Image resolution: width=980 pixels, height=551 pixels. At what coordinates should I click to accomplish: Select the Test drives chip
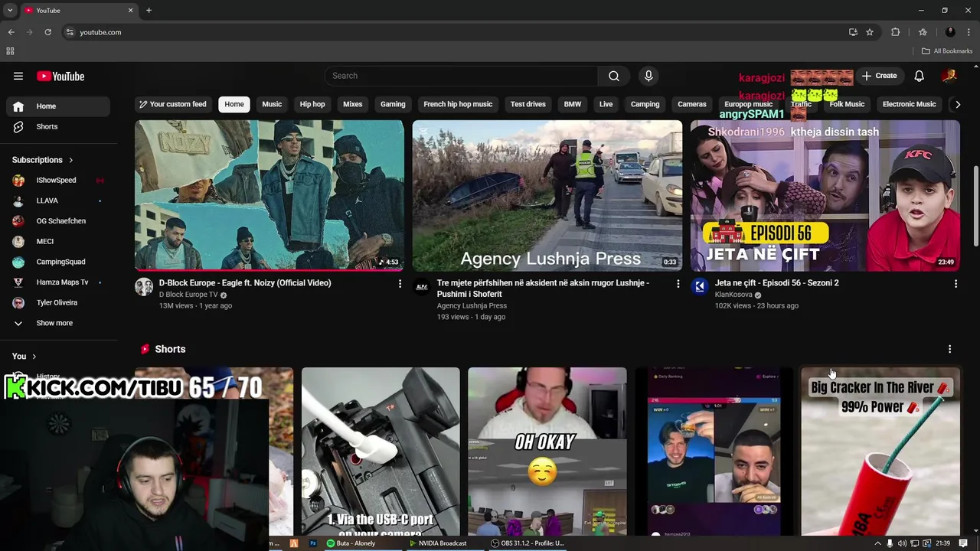528,104
